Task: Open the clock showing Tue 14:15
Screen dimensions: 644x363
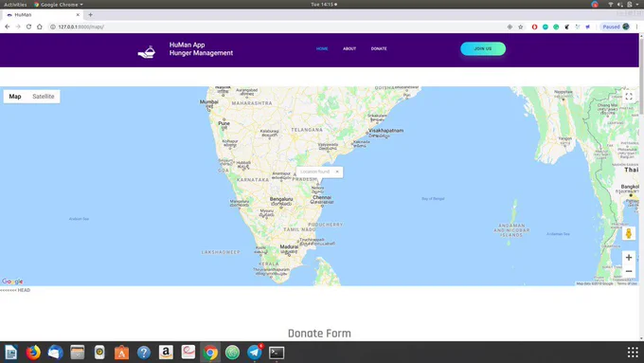Action: (x=324, y=5)
